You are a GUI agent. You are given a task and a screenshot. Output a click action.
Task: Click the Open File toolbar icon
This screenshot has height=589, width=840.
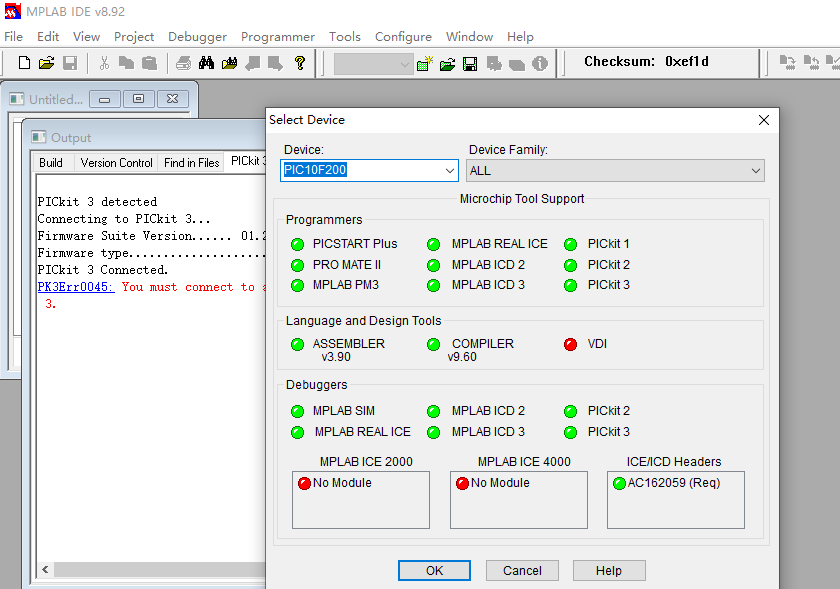pos(47,63)
